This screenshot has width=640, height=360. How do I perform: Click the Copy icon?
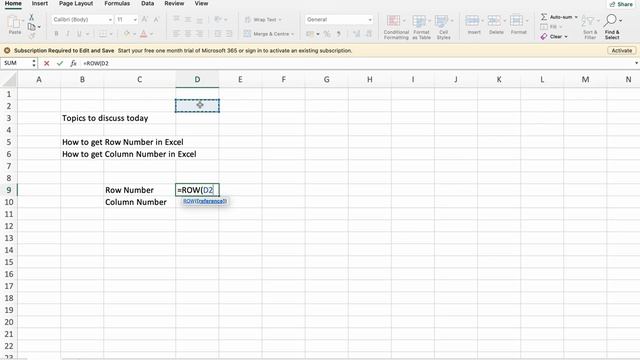click(31, 27)
